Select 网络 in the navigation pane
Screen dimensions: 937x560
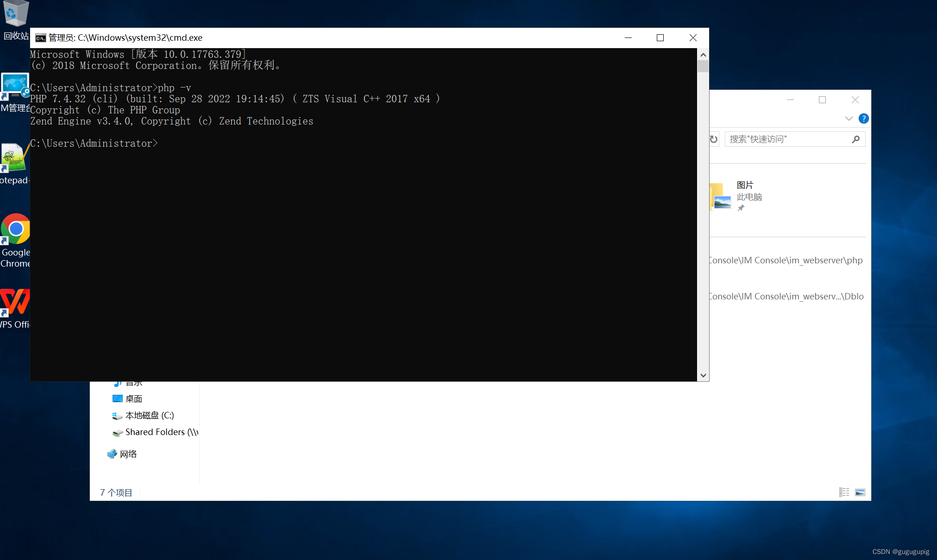point(128,454)
